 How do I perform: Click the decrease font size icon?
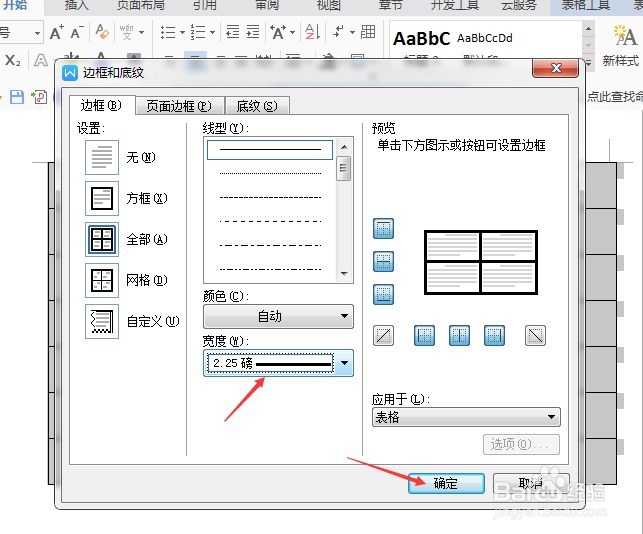coord(77,32)
